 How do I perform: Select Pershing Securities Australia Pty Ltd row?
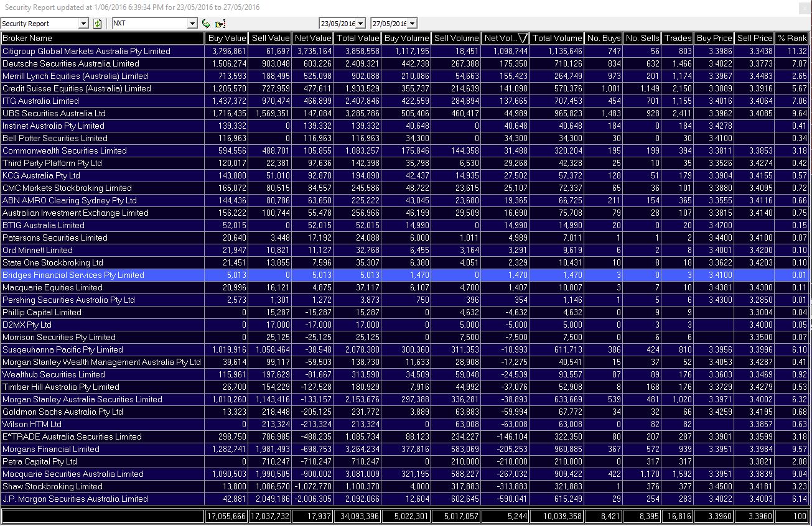[x=404, y=300]
